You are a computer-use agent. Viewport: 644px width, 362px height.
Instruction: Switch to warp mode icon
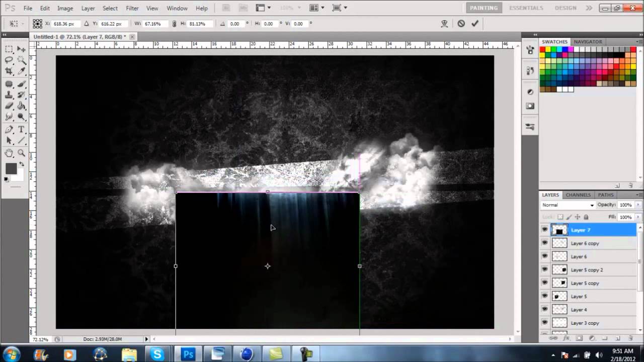[444, 23]
